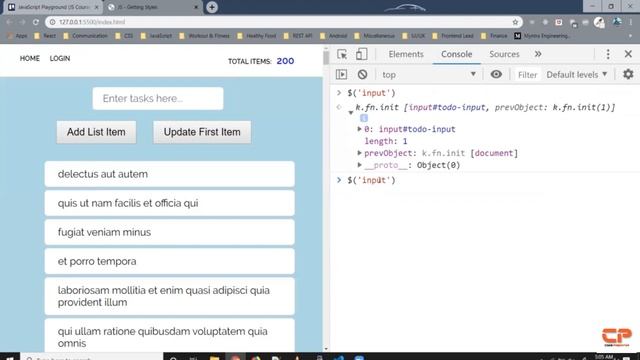Image resolution: width=640 pixels, height=360 pixels.
Task: Open the Apps bookmark shortcut
Action: (x=17, y=36)
